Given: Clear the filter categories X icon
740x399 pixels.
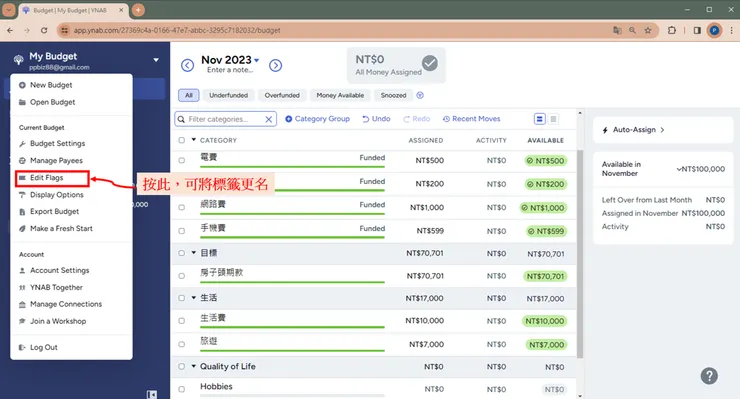Looking at the screenshot, I should click(x=269, y=119).
